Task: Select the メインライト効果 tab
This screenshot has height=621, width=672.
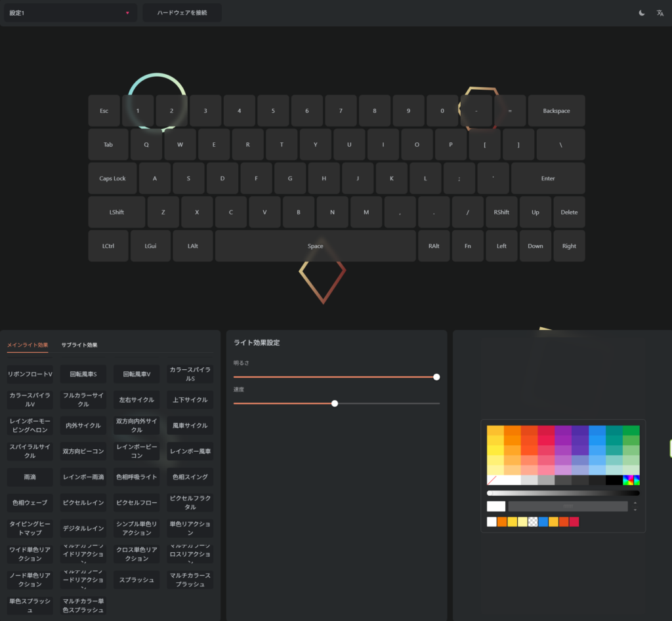Action: (x=28, y=345)
